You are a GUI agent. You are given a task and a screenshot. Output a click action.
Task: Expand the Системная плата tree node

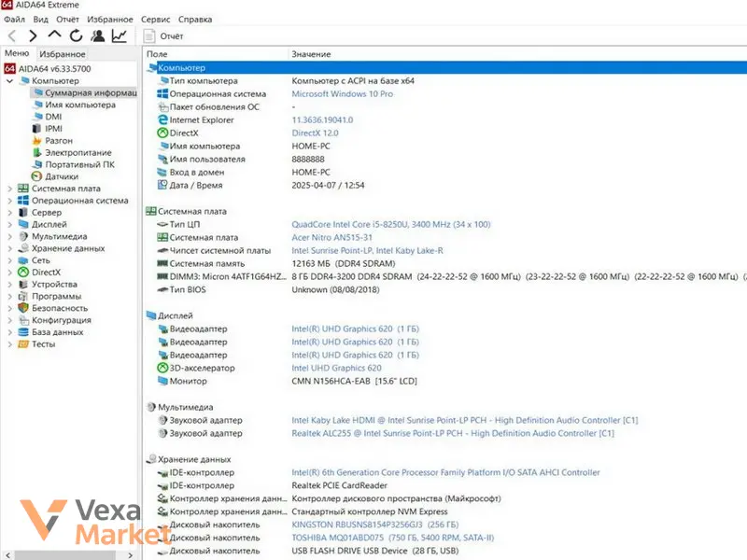click(9, 189)
